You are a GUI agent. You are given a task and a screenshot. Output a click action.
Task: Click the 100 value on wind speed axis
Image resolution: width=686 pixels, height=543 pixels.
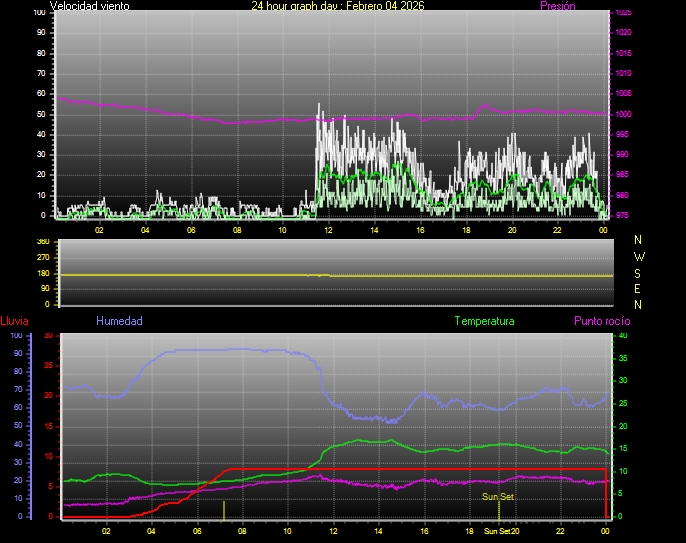point(39,12)
